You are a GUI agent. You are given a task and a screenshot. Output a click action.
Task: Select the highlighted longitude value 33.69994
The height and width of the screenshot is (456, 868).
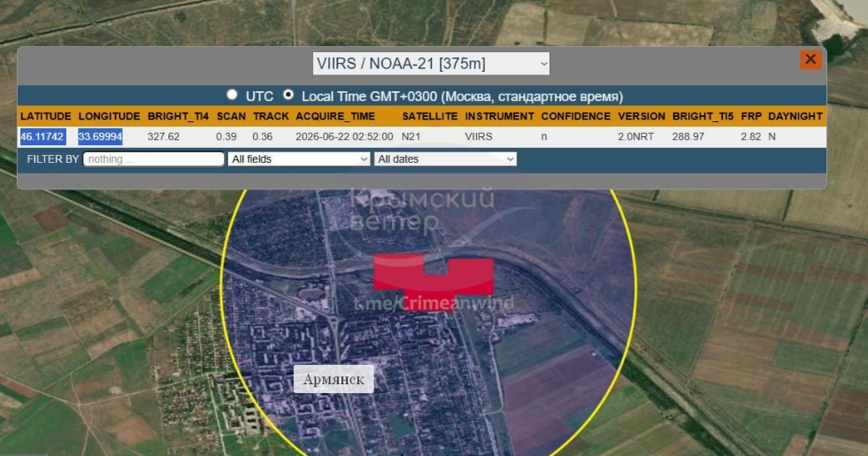click(100, 136)
